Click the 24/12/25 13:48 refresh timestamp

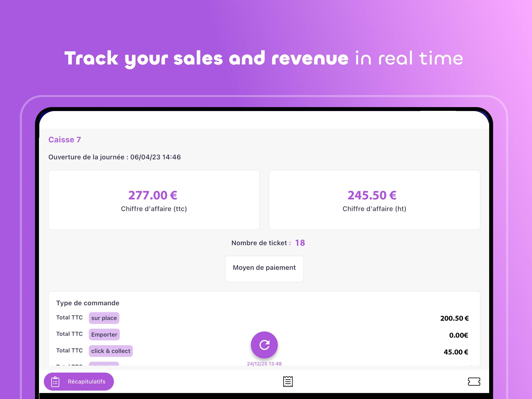coord(264,364)
